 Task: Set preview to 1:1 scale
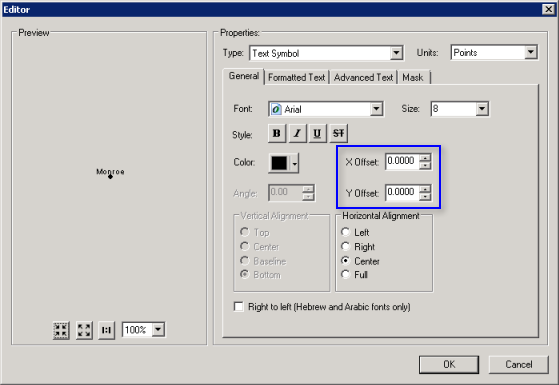point(106,330)
